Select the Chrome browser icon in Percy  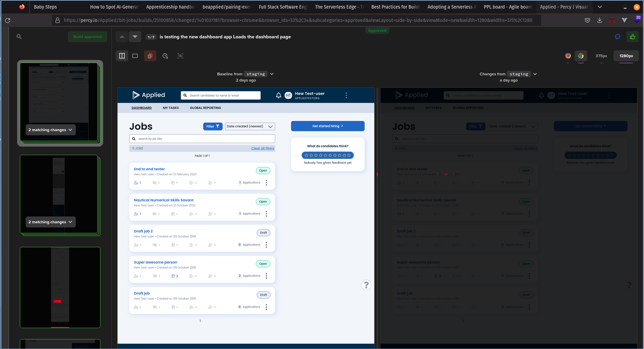581,56
